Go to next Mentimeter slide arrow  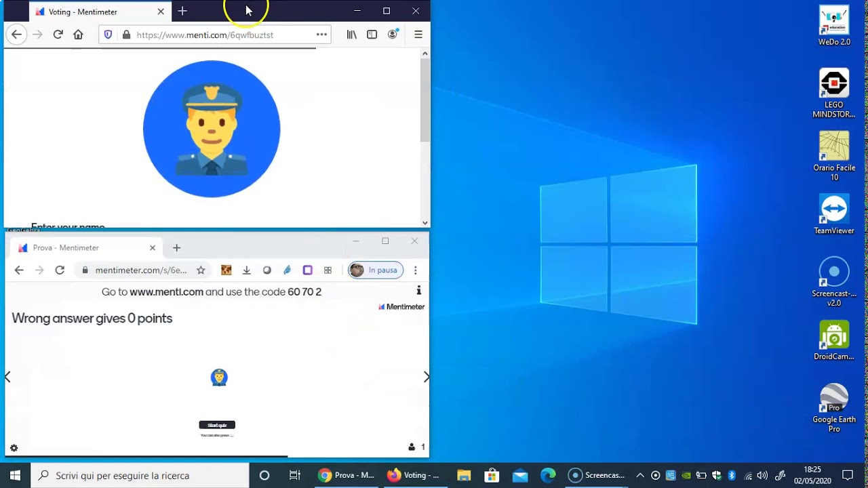pos(426,377)
